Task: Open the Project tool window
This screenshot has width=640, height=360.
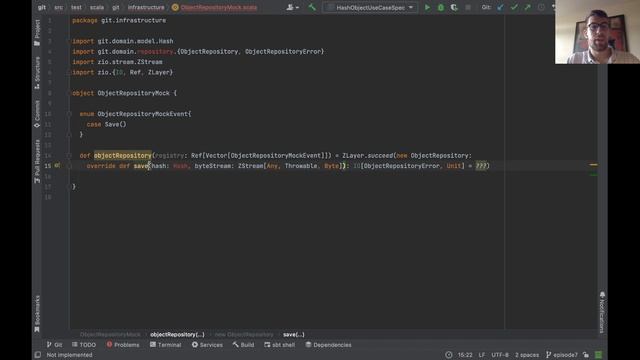Action: (x=37, y=33)
